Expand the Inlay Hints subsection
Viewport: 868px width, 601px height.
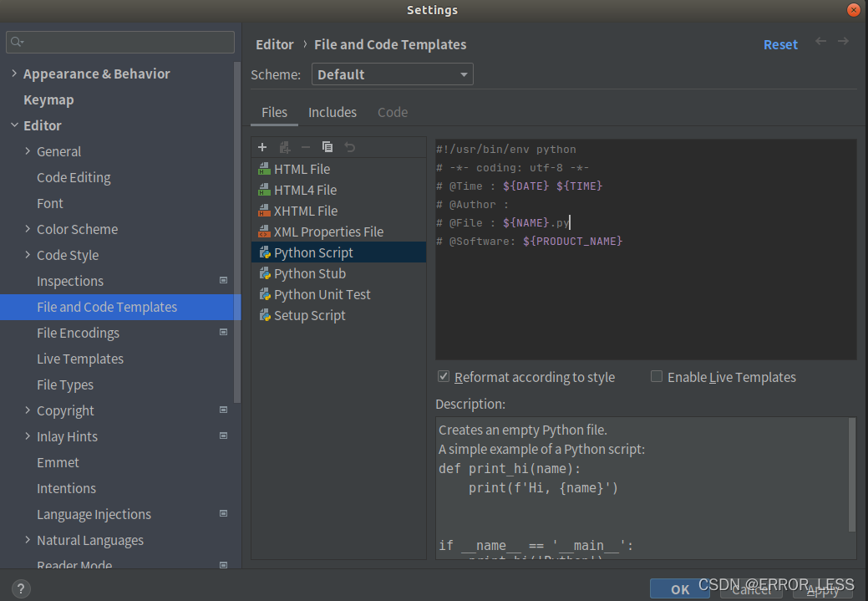click(x=28, y=436)
